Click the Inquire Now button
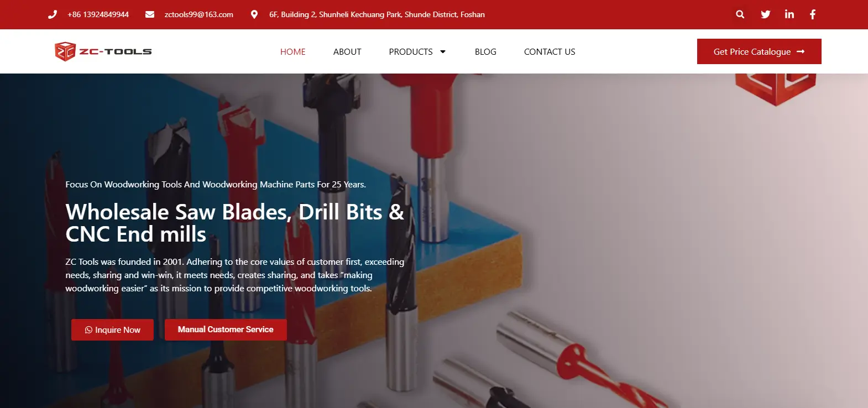This screenshot has height=408, width=868. pos(112,330)
